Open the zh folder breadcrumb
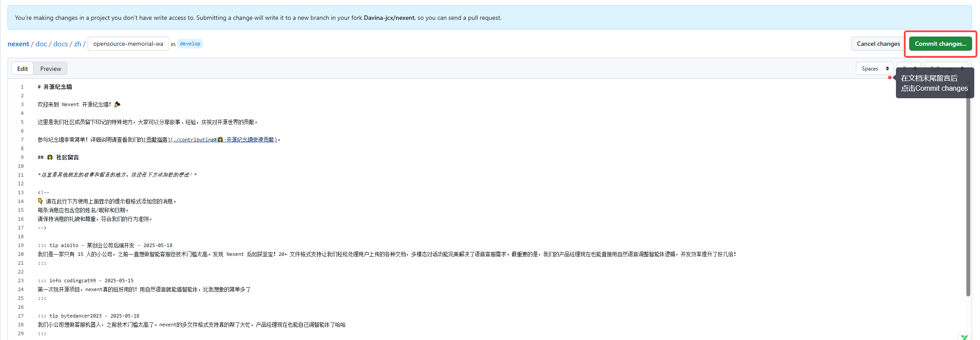Screen dimensions: 980x340 coord(77,44)
